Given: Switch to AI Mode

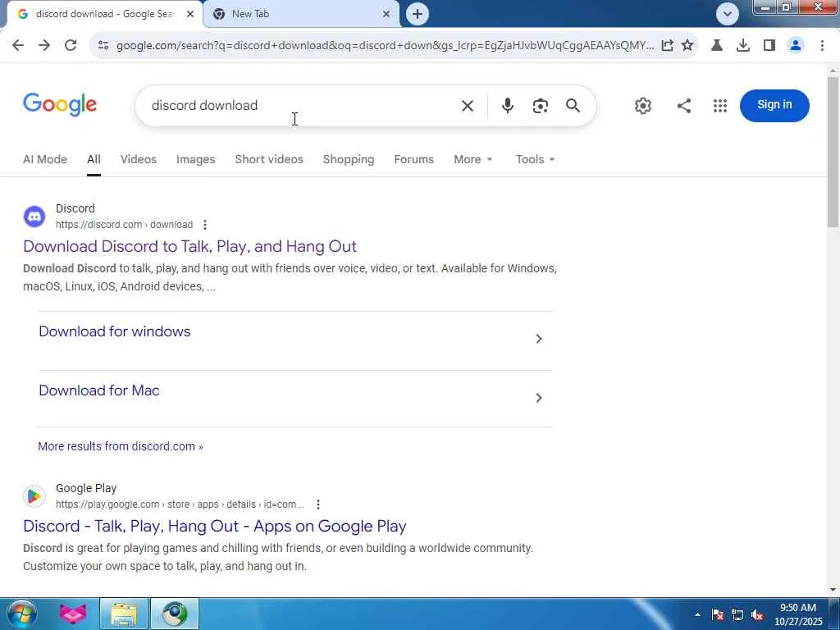Looking at the screenshot, I should 45,160.
